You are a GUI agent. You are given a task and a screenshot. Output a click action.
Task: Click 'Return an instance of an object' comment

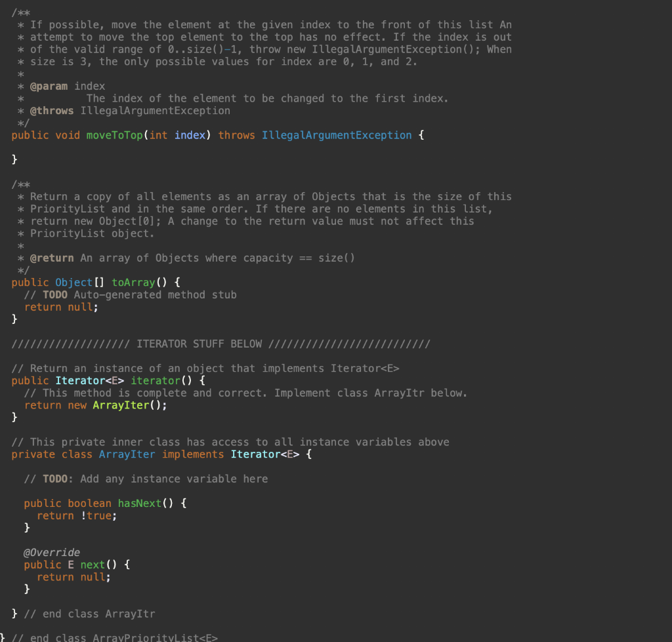click(x=205, y=369)
